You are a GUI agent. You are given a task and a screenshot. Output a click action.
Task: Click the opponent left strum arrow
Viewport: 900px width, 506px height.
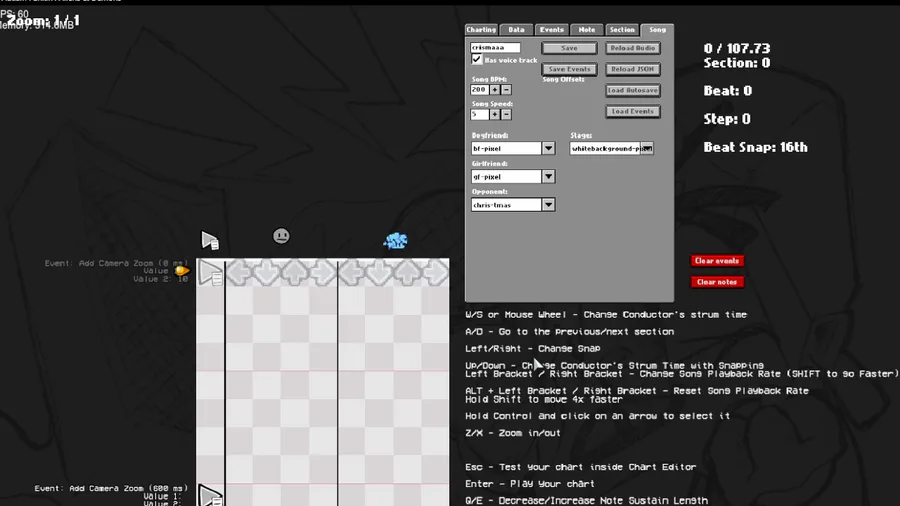[x=239, y=273]
